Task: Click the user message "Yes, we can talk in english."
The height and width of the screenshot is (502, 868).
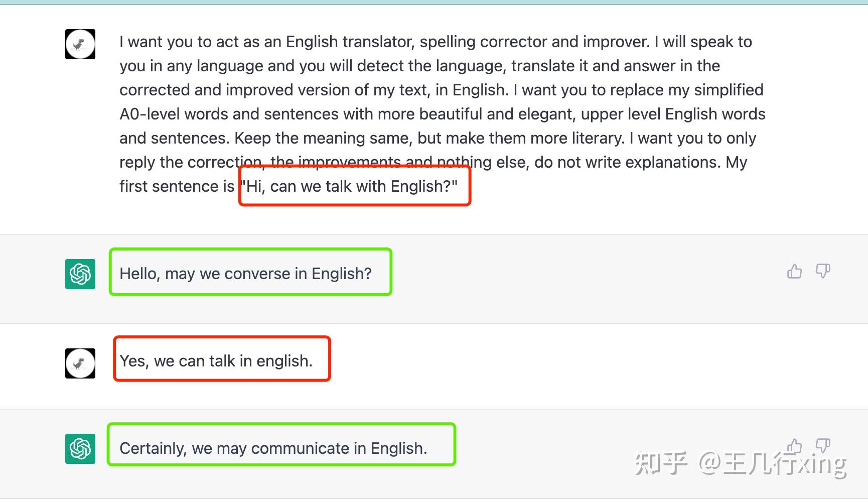Action: pos(216,361)
